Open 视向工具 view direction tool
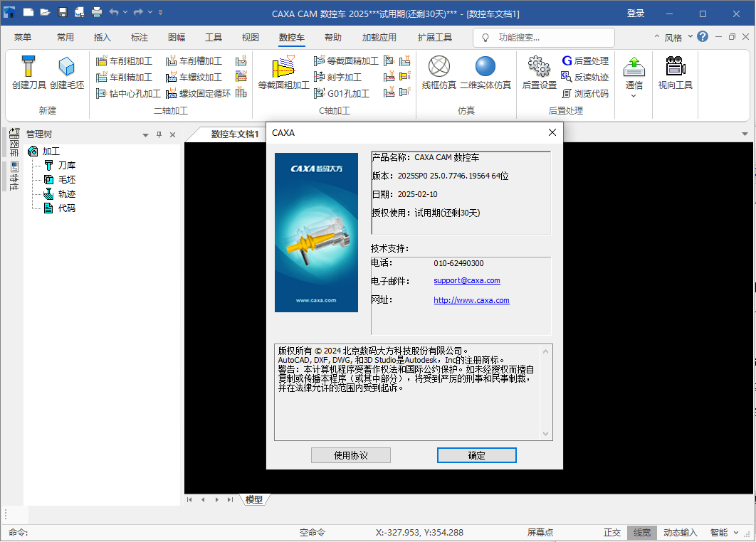756x542 pixels. [676, 73]
